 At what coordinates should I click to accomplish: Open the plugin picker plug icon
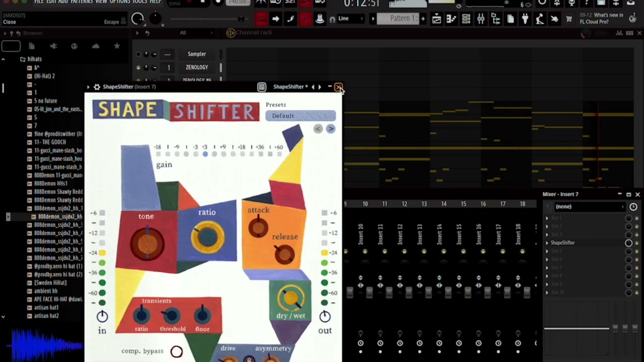(x=525, y=19)
